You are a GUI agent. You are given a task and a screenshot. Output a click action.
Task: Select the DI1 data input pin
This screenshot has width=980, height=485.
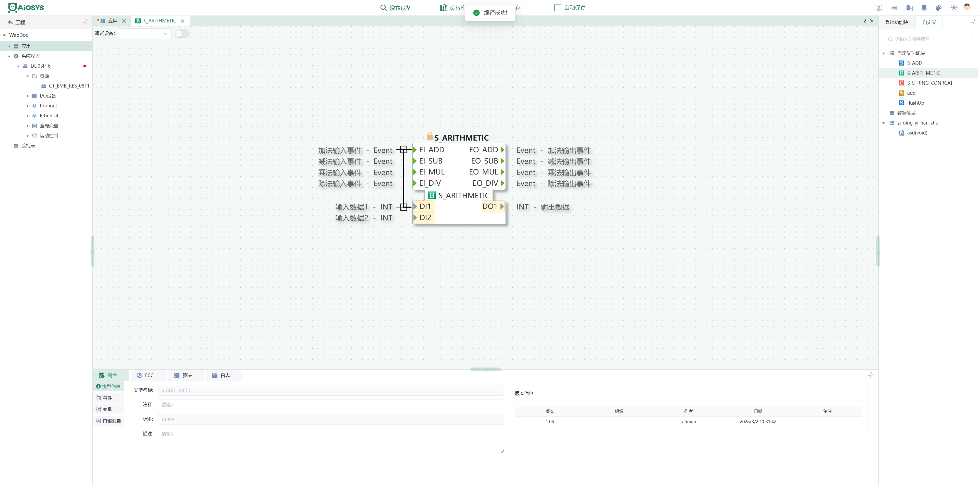pos(424,206)
